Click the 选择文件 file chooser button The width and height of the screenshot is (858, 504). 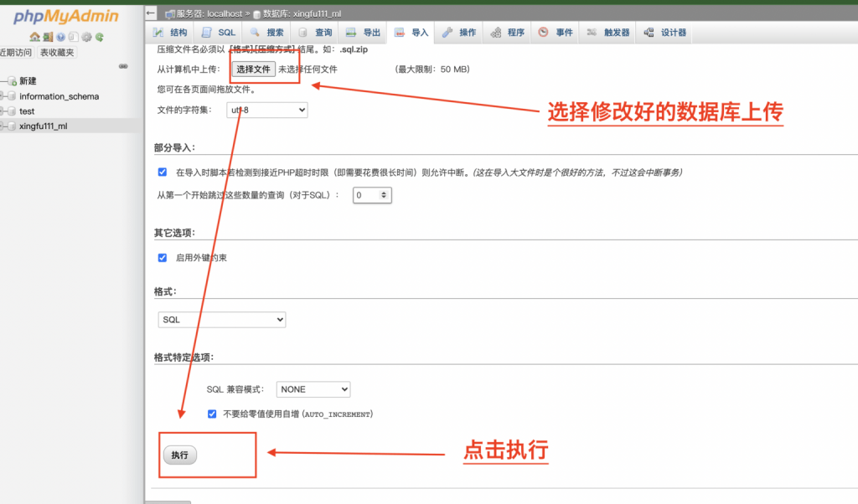point(253,69)
